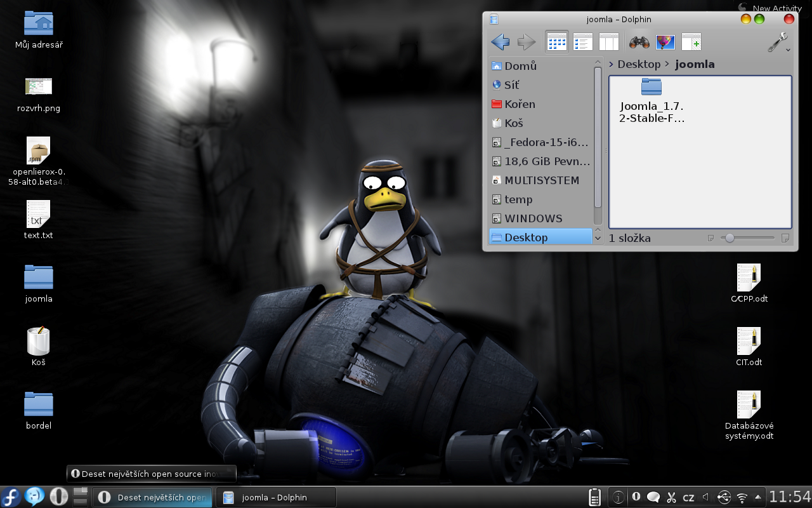
Task: Select the _Fedora-15-i6… device in sidebar
Action: click(540, 142)
